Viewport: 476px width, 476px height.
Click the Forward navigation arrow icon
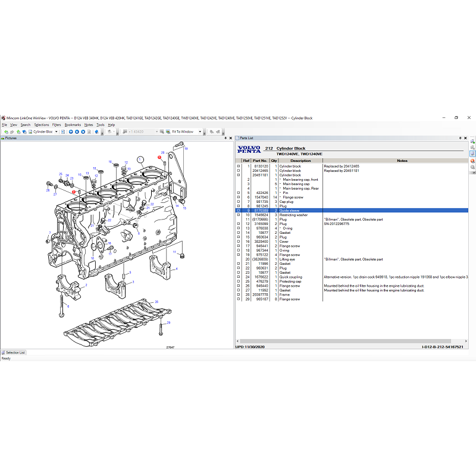tap(12, 132)
